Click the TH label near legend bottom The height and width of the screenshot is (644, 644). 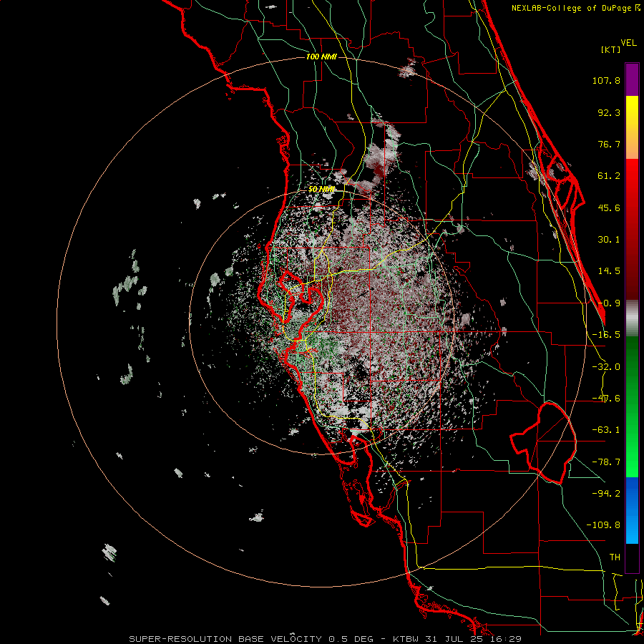615,557
